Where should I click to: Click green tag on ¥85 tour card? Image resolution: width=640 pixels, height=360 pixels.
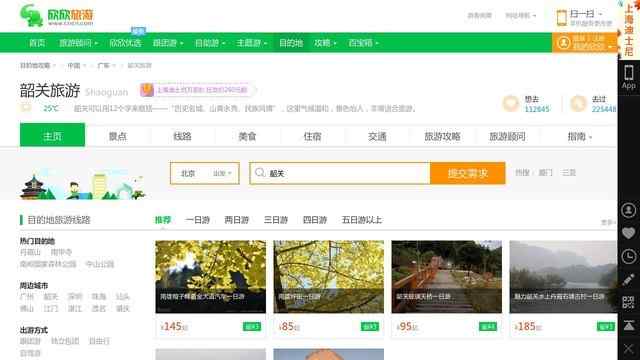click(x=370, y=327)
